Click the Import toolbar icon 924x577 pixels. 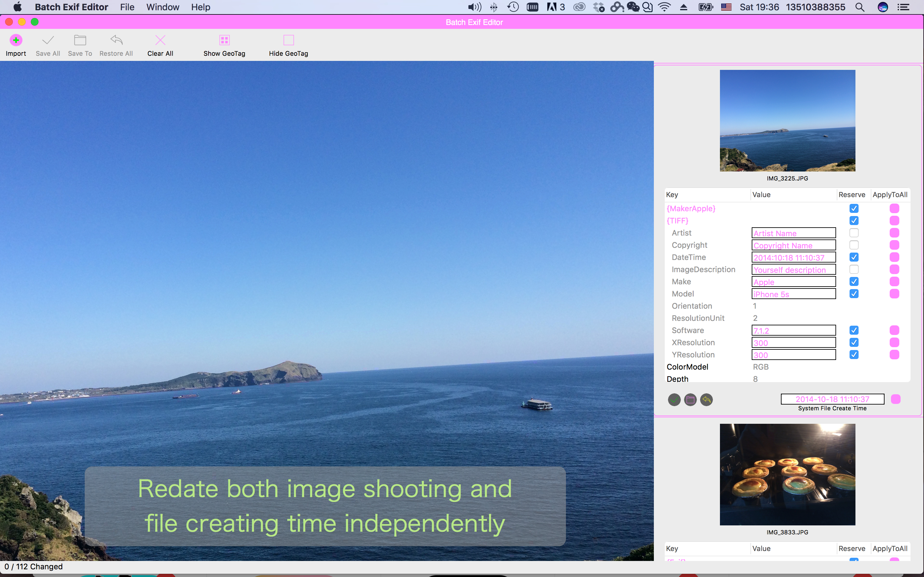click(x=16, y=40)
